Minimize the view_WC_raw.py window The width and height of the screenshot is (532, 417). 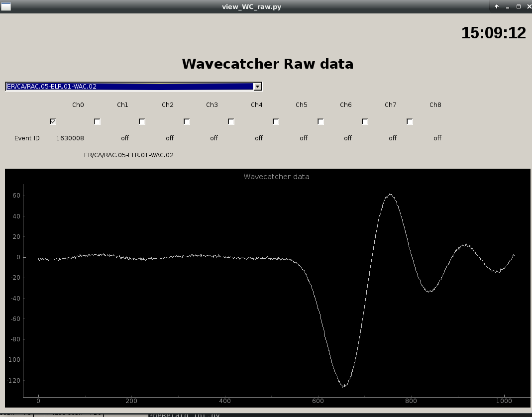(508, 6)
